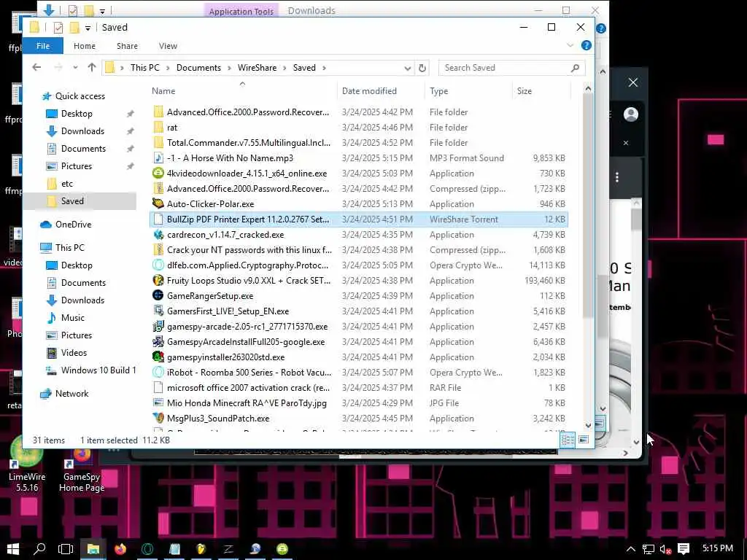Open the Action Center notifications icon
The height and width of the screenshot is (560, 747).
point(684,549)
